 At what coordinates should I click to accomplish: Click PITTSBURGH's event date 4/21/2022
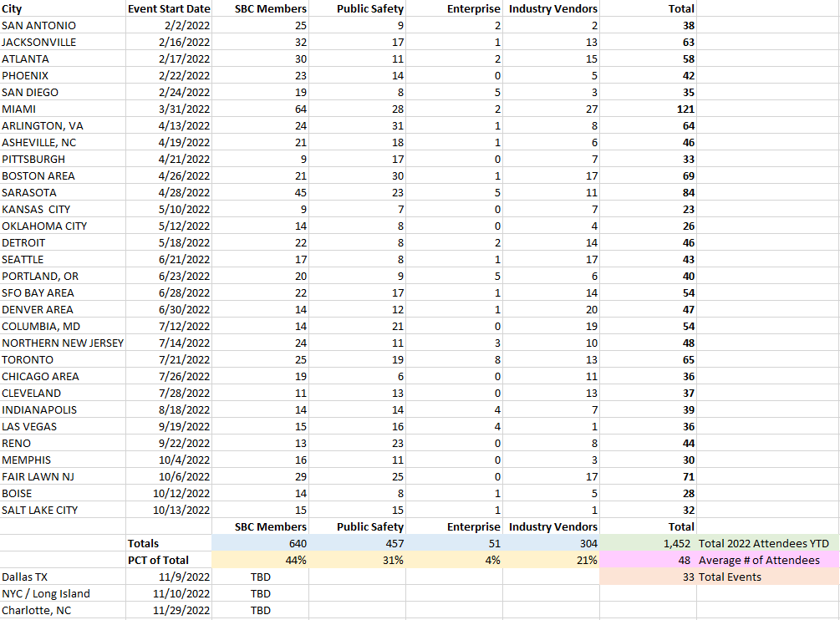click(169, 159)
